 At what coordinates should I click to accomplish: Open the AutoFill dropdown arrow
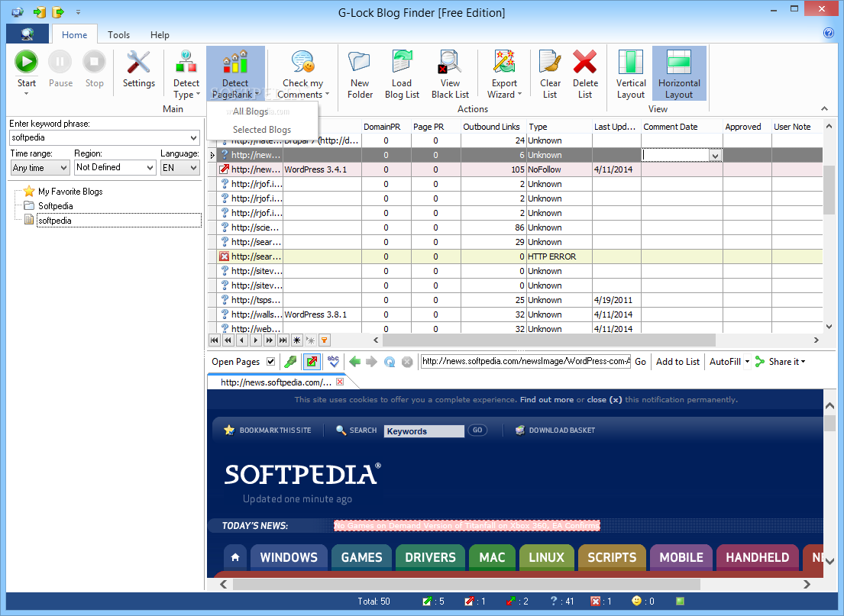[747, 362]
